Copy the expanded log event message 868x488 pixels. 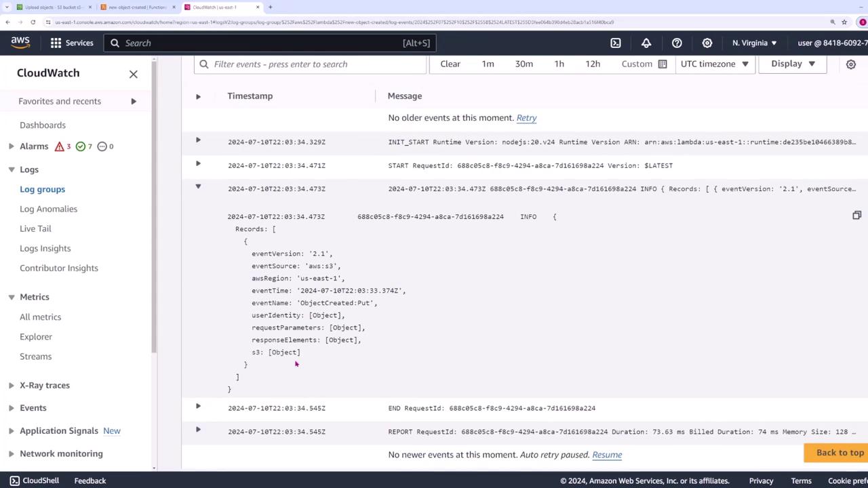tap(856, 216)
